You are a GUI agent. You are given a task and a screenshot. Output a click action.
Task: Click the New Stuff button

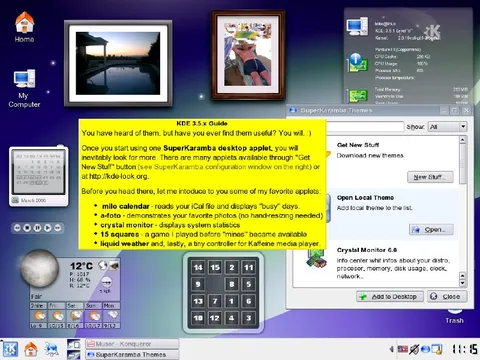coord(430,177)
